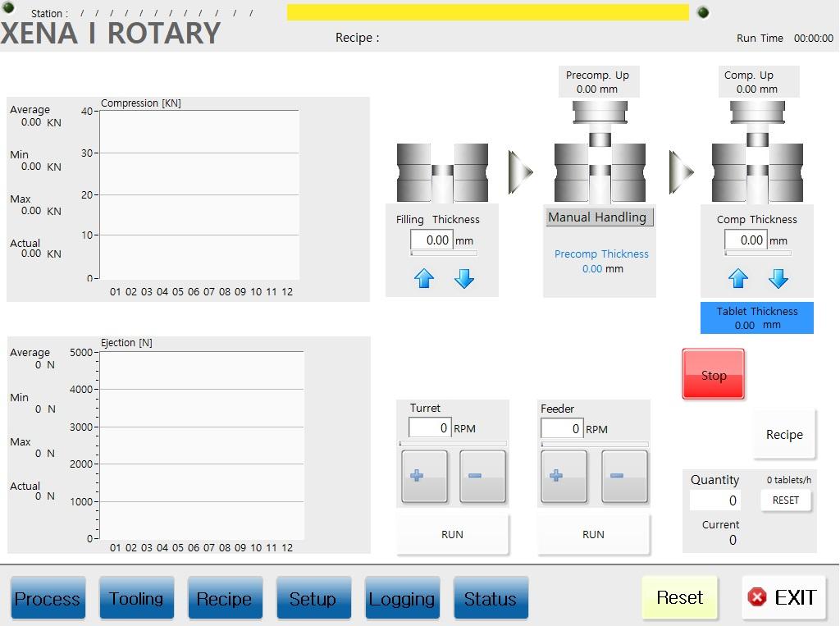Viewport: 840px width, 626px height.
Task: Click the Station : label in header
Action: (x=50, y=13)
